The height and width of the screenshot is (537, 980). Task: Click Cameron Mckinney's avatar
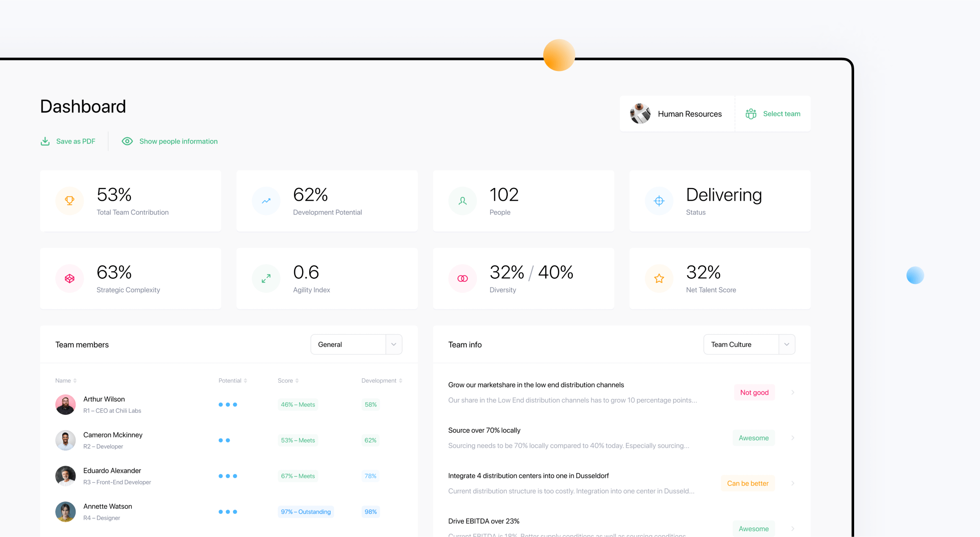tap(65, 440)
